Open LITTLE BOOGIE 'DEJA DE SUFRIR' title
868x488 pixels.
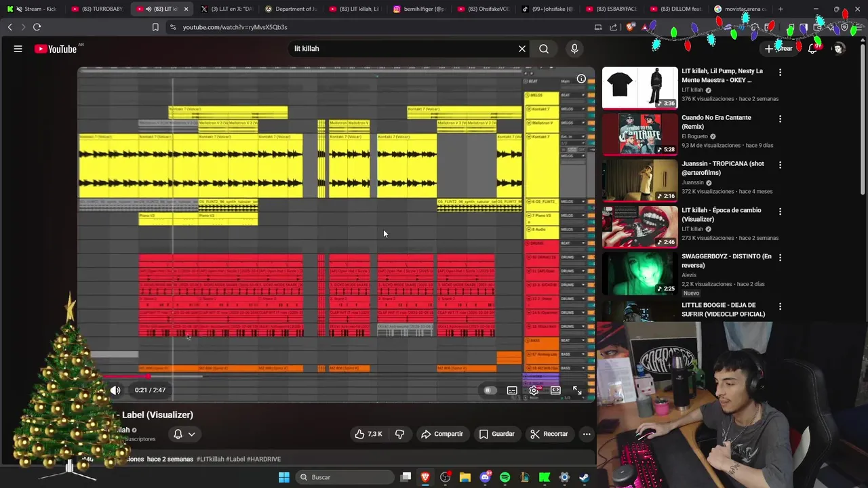tap(723, 310)
